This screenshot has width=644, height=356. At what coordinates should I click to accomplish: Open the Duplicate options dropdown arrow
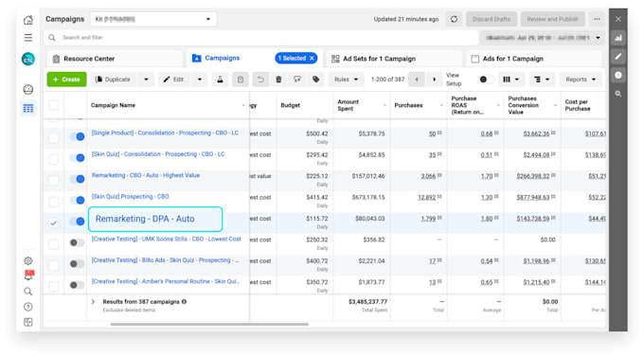tap(146, 80)
